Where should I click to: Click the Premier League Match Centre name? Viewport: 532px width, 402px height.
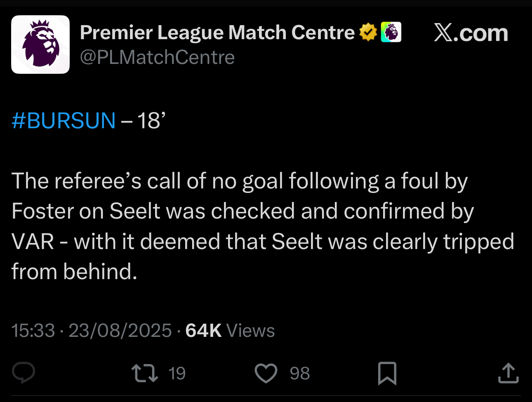(217, 33)
